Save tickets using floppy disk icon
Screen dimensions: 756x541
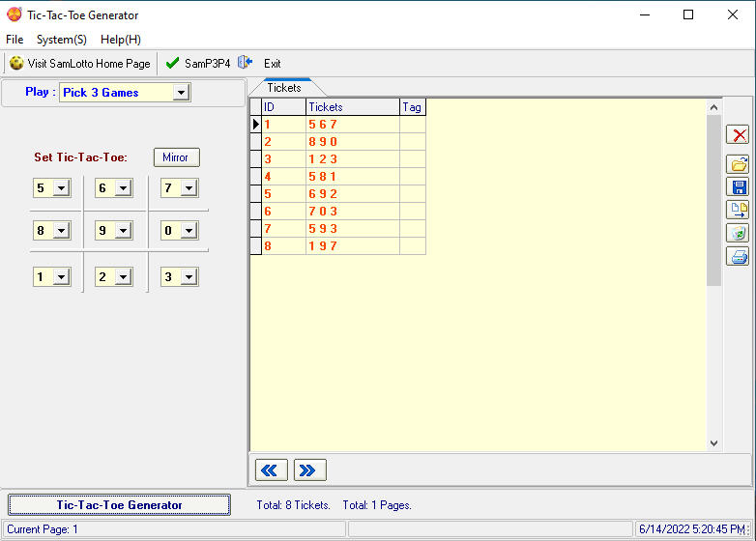tap(738, 186)
